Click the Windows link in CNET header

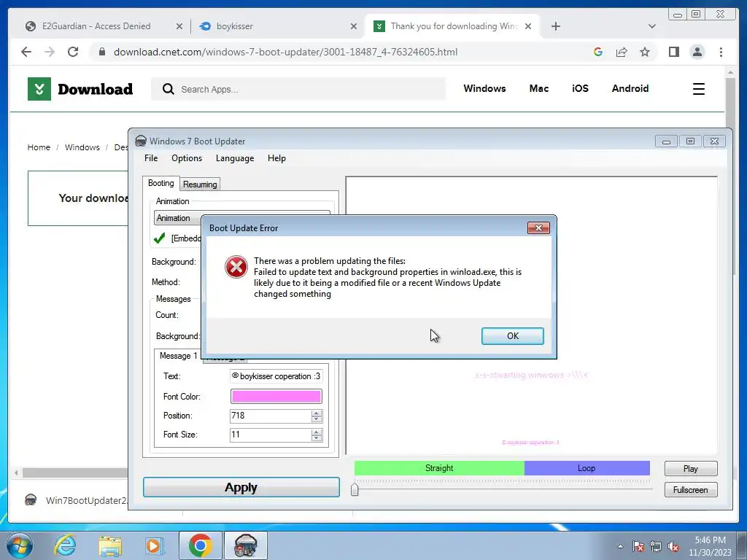[x=484, y=88]
